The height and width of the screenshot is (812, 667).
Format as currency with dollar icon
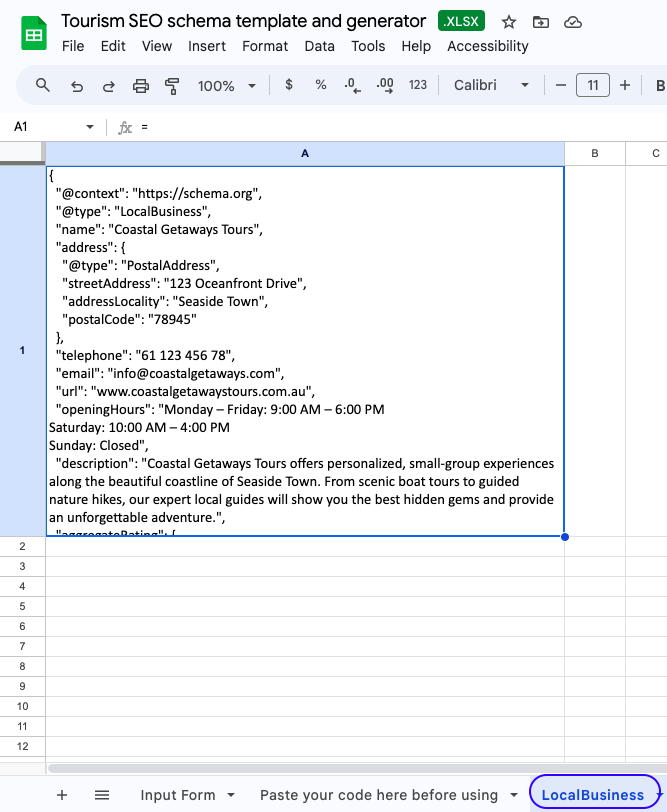[289, 86]
